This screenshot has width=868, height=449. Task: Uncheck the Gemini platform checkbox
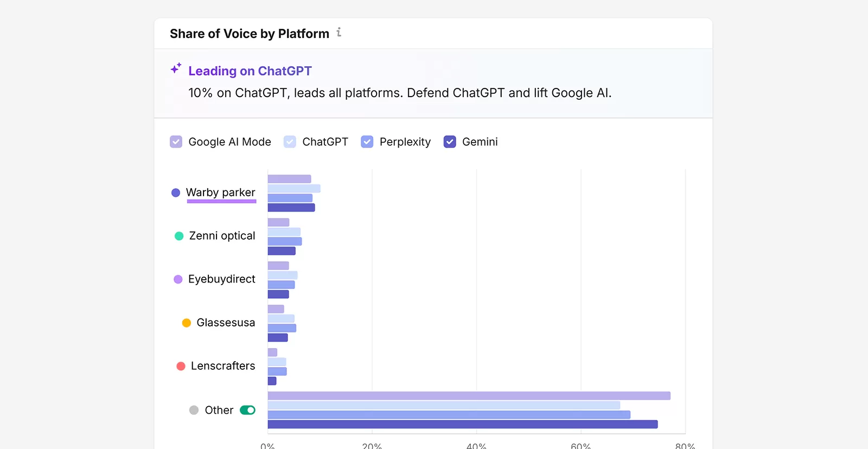(x=450, y=142)
